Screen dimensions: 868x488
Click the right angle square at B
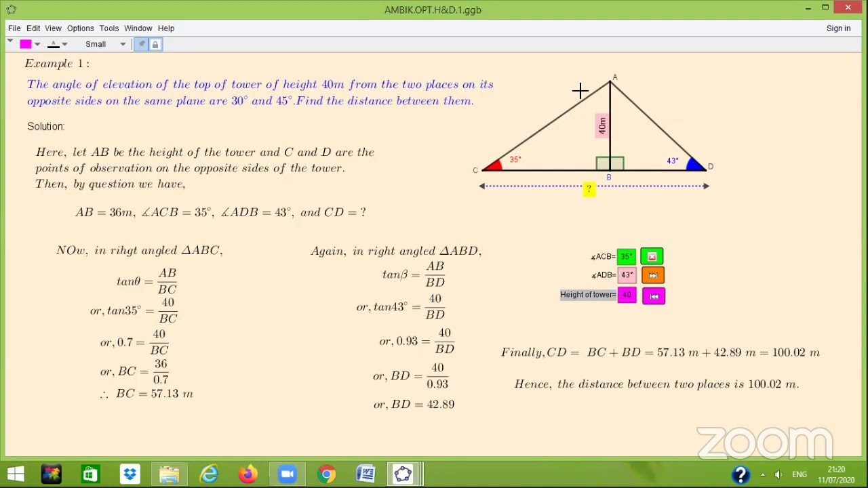610,163
